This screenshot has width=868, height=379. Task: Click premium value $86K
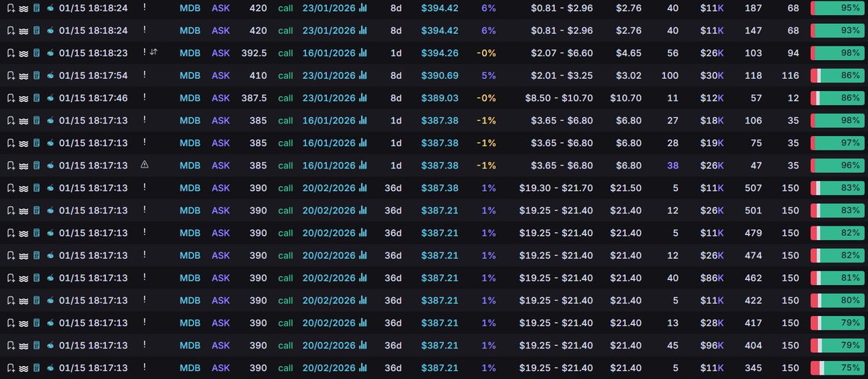[712, 278]
